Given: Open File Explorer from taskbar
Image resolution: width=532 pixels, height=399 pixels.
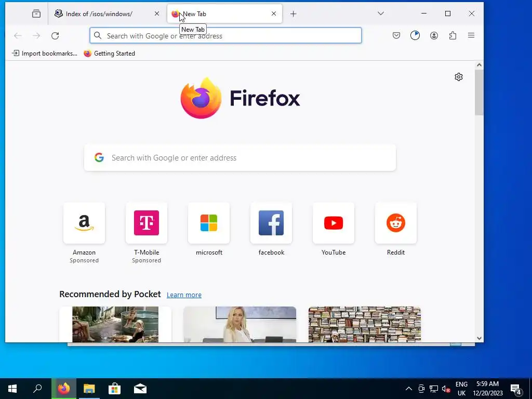Looking at the screenshot, I should [89, 389].
